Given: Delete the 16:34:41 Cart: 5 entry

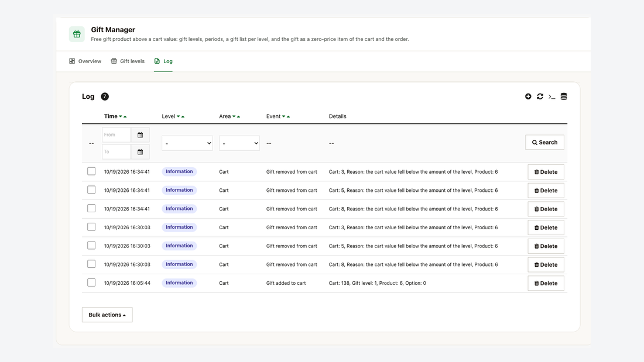Looking at the screenshot, I should pyautogui.click(x=546, y=191).
